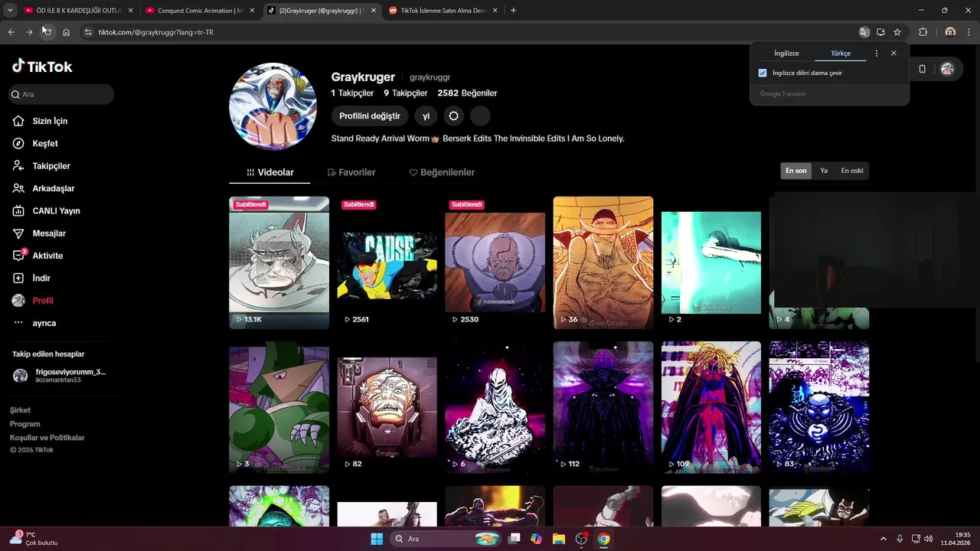Open the pinned video with 2561 views
Viewport: 980px width, 551px height.
[387, 262]
